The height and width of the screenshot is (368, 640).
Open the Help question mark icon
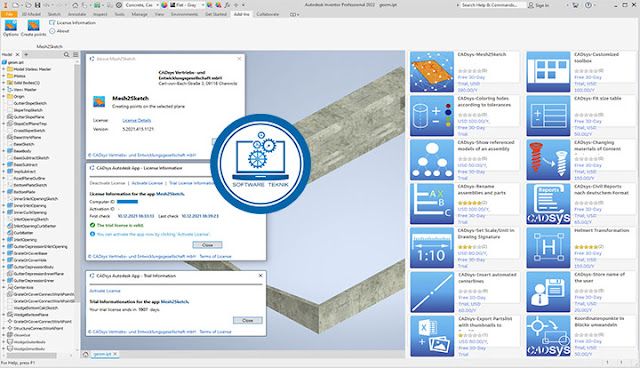coord(588,5)
